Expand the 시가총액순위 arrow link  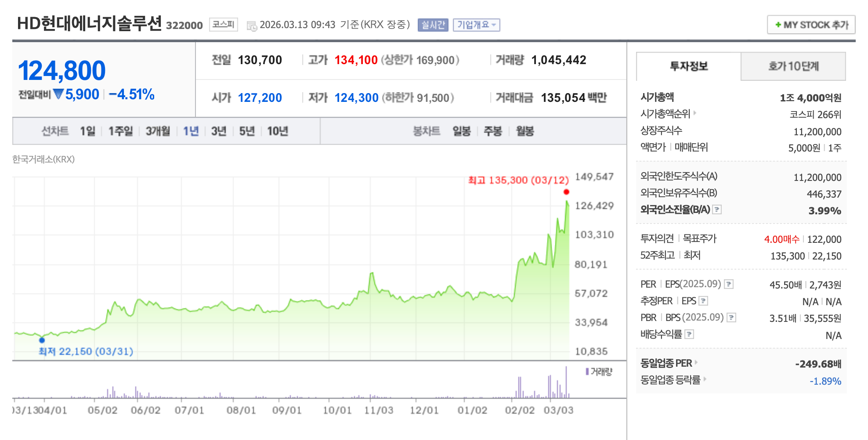click(695, 113)
